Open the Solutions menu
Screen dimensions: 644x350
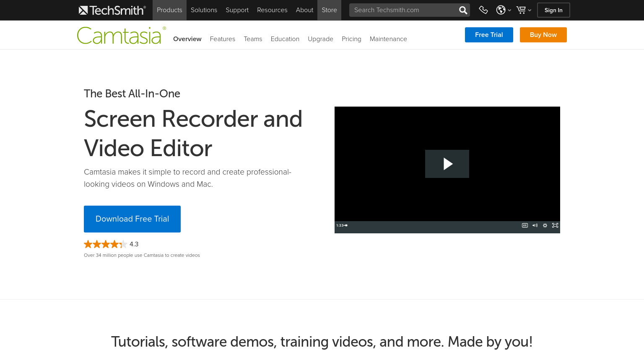pyautogui.click(x=204, y=10)
